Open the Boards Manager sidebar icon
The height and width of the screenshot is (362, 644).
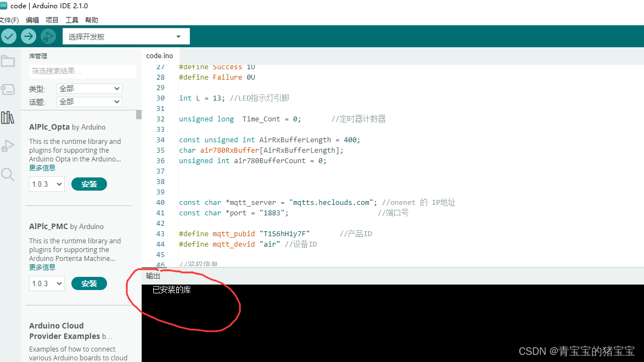(x=8, y=90)
